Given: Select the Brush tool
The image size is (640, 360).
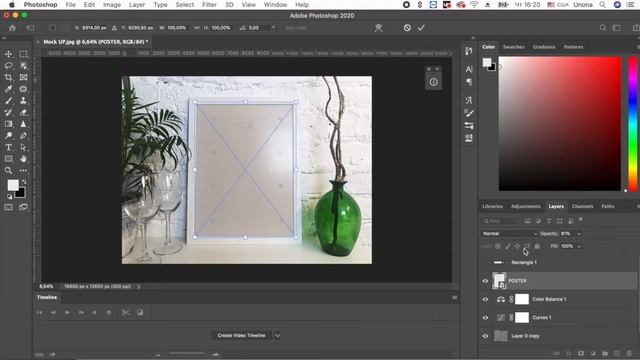Looking at the screenshot, I should pyautogui.click(x=8, y=100).
